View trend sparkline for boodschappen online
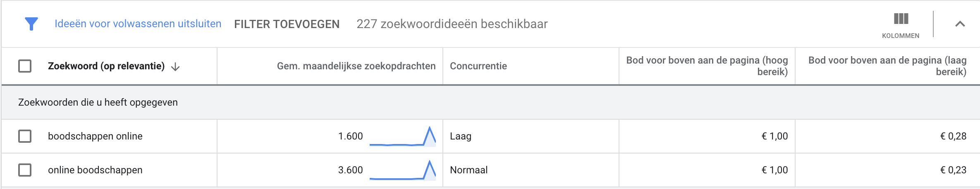980x189 pixels. tap(402, 136)
